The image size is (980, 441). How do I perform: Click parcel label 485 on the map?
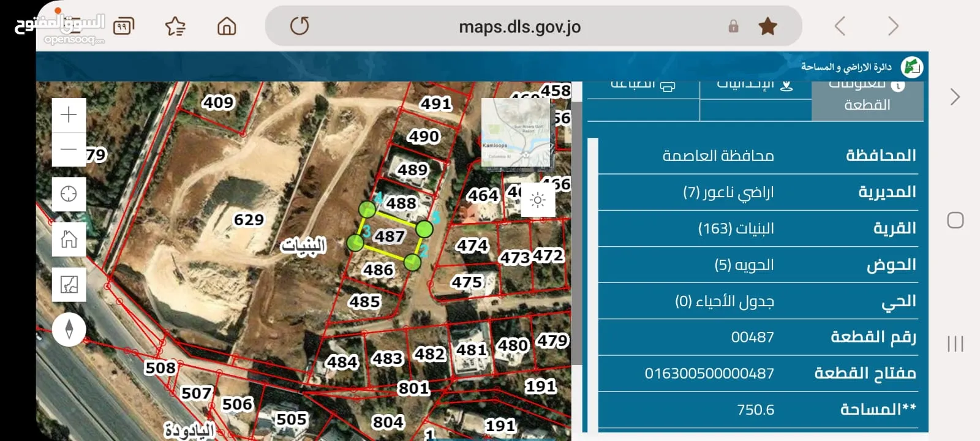[x=364, y=301]
